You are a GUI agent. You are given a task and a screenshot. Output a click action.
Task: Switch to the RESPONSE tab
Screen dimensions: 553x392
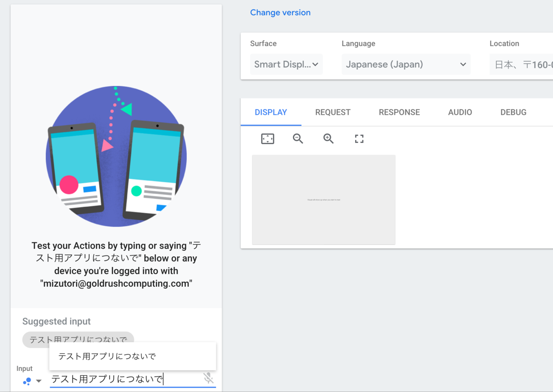click(x=399, y=112)
